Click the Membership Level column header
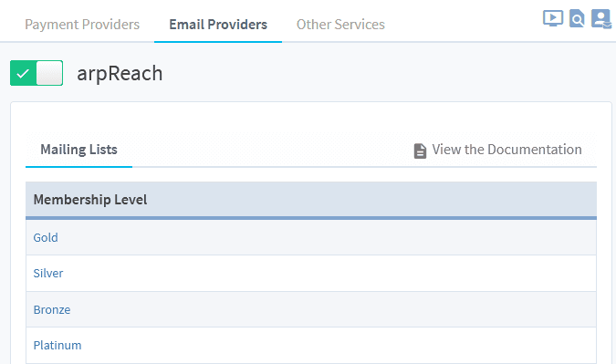The width and height of the screenshot is (616, 364). pos(90,200)
